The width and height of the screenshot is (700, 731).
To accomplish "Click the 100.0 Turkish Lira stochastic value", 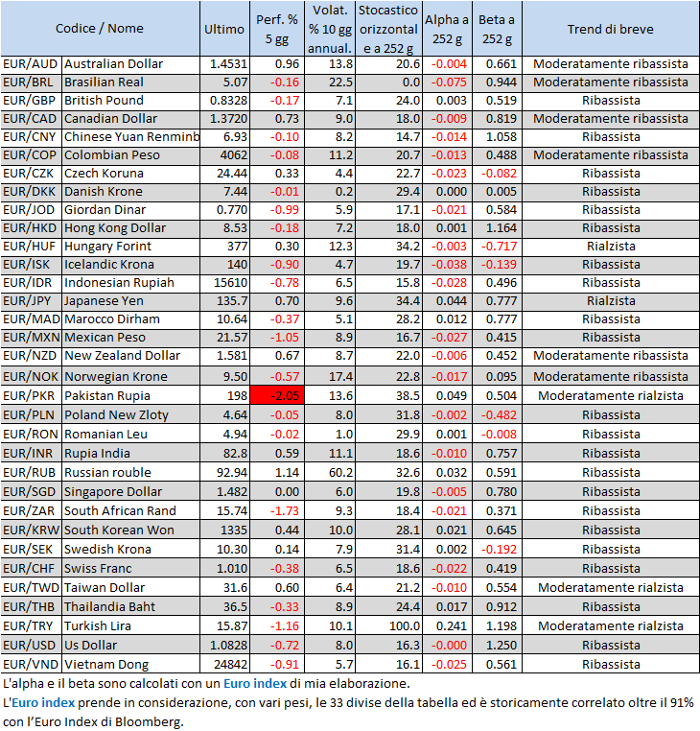I will point(388,625).
